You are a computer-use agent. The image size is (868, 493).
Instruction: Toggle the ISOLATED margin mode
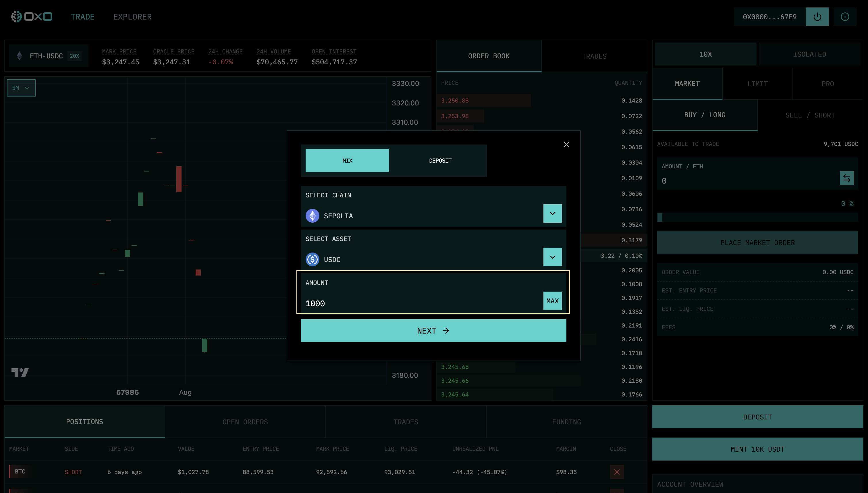809,54
